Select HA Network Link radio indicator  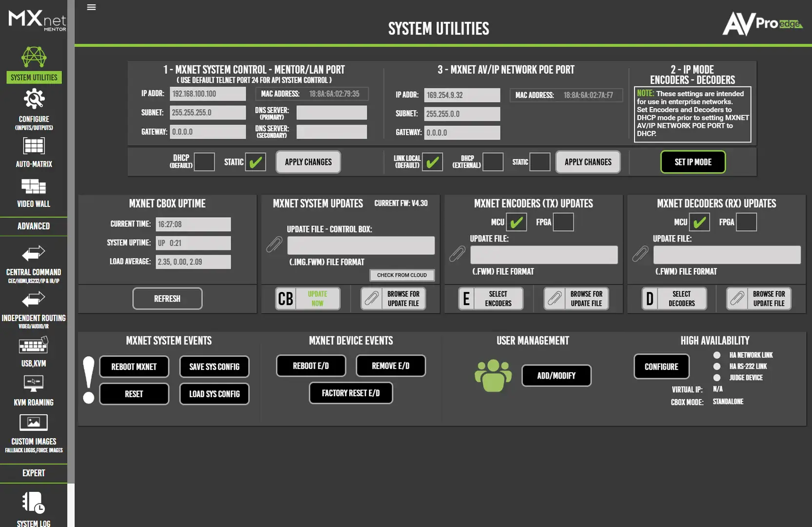[x=717, y=355]
